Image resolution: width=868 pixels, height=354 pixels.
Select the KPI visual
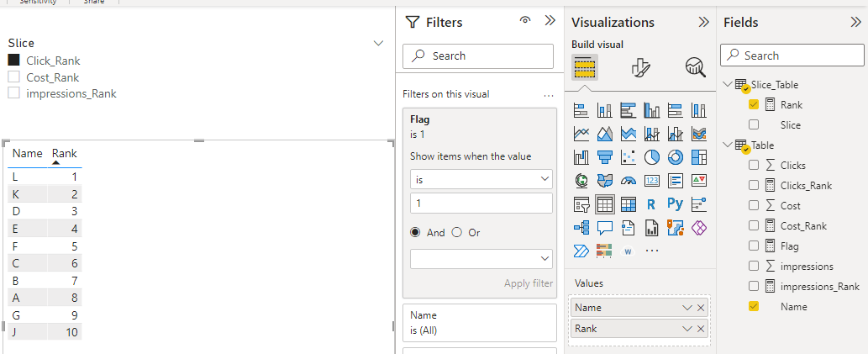click(700, 181)
